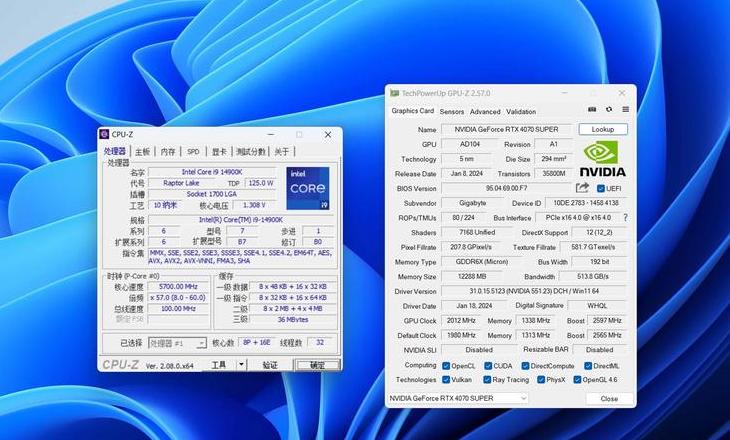Click the Socket 1700 LGA value
Screen dimensions: 730x440
coord(212,194)
